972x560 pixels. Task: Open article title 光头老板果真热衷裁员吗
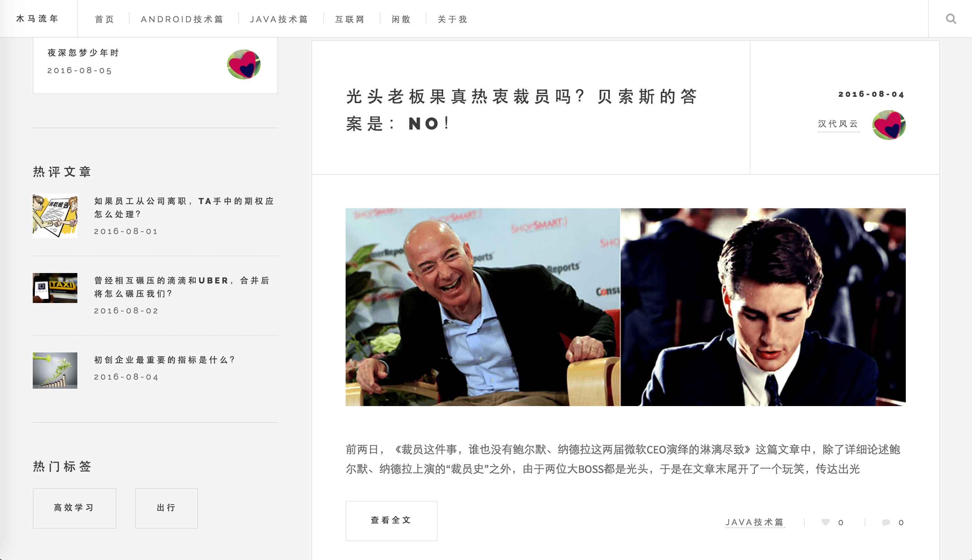click(522, 110)
